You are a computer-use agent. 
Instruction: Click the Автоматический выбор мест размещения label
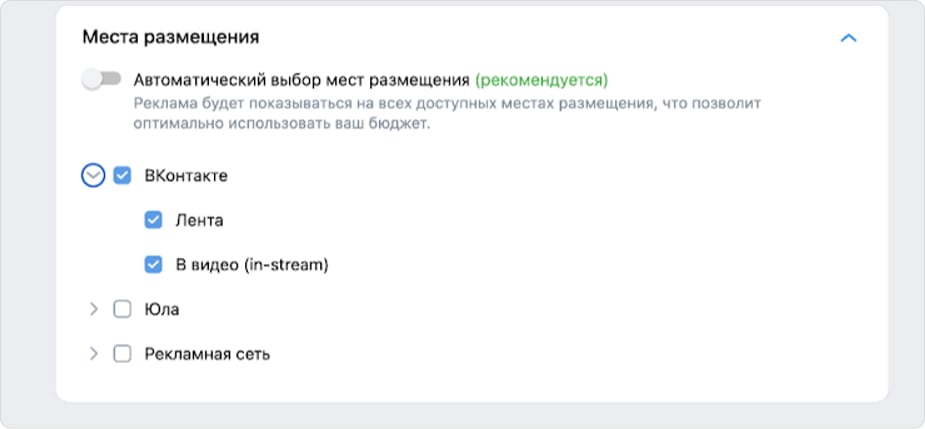click(x=301, y=80)
